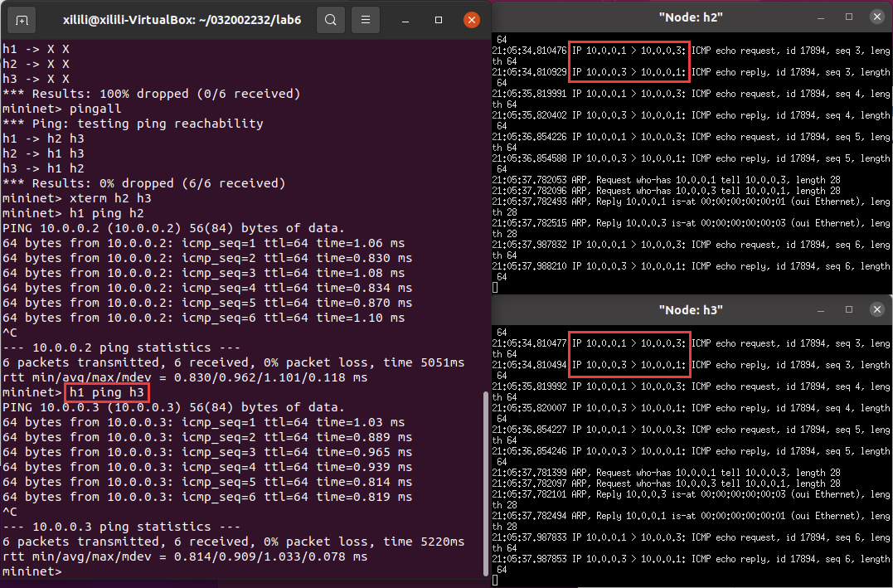893x588 pixels.
Task: Minimize the mininet terminal window
Action: click(405, 21)
